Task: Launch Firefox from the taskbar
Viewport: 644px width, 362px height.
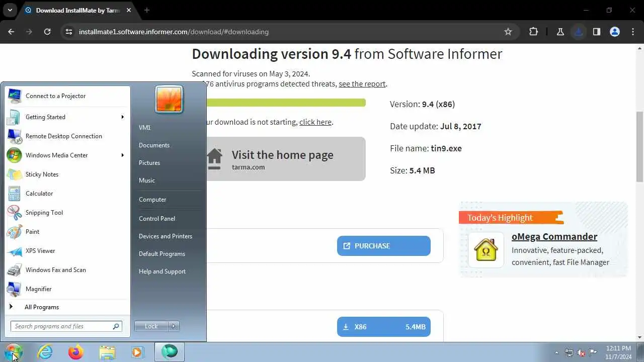Action: click(76, 352)
